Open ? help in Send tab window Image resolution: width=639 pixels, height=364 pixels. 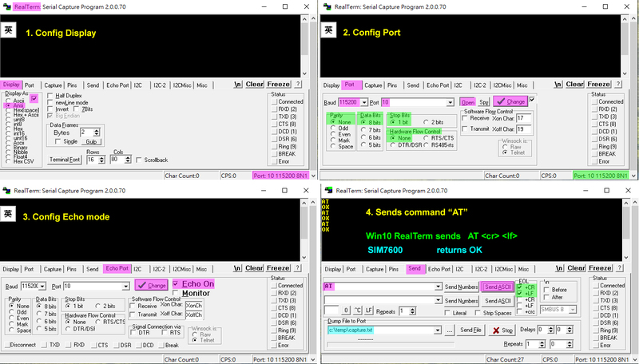(620, 268)
